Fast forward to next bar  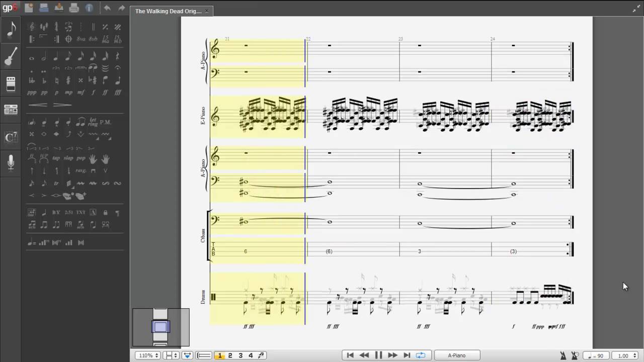(x=392, y=355)
